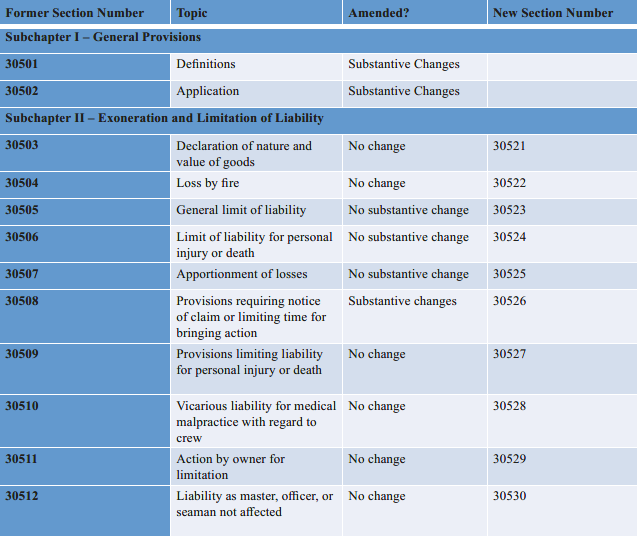
Task: Select 'Declaration of nature and value of goods'
Action: pyautogui.click(x=244, y=154)
